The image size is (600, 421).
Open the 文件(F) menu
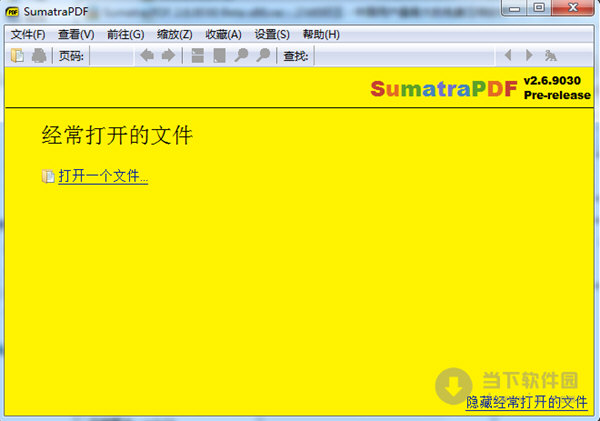click(28, 34)
